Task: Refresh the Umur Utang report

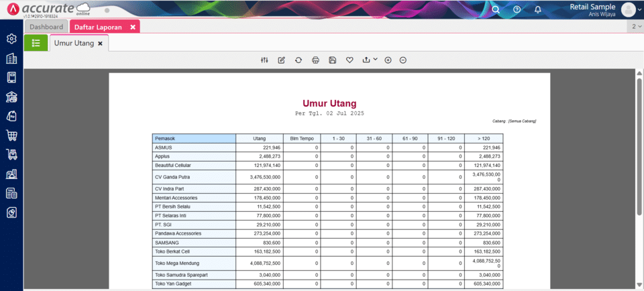Action: (x=299, y=60)
